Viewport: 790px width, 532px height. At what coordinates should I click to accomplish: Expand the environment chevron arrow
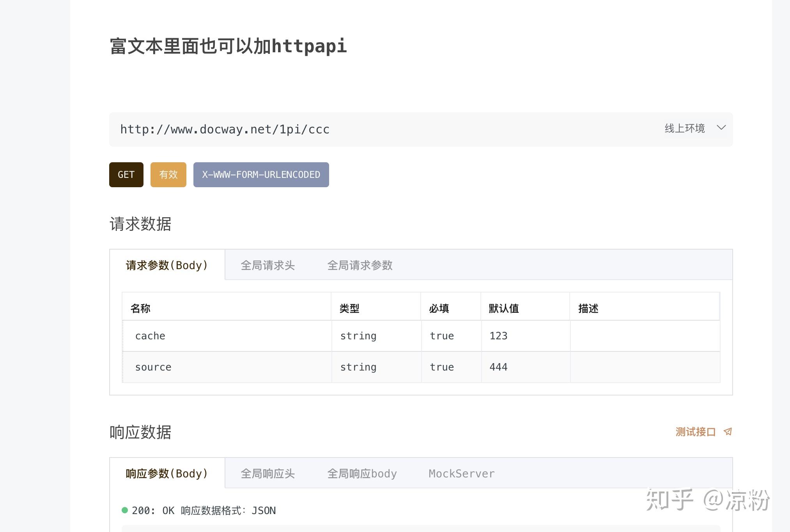coord(721,128)
